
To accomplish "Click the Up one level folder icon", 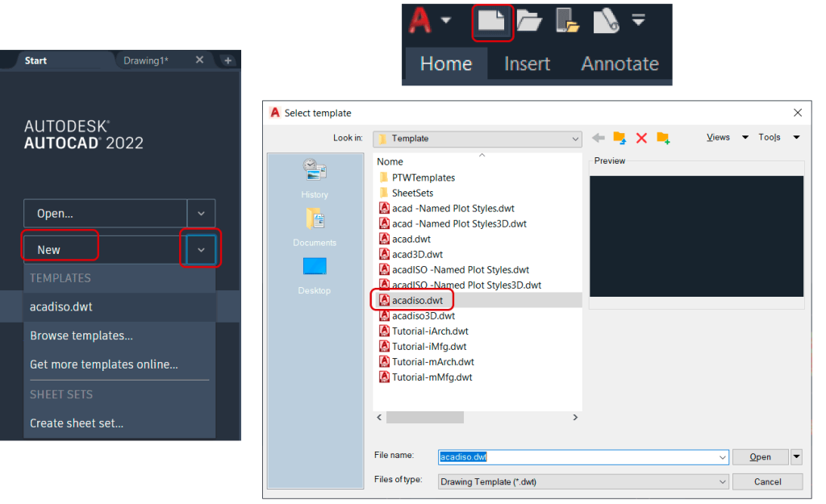I will 619,137.
